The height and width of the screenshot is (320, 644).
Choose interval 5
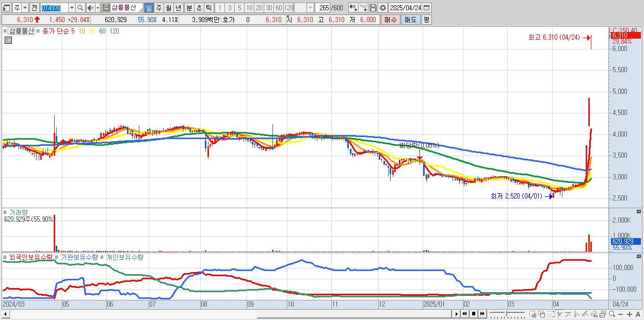[239, 8]
